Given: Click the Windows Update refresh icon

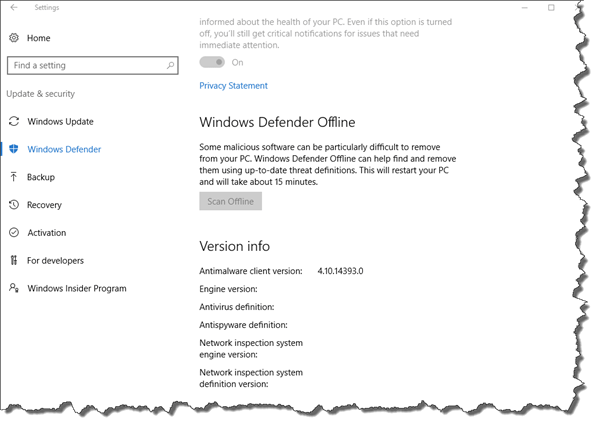Looking at the screenshot, I should pos(14,121).
